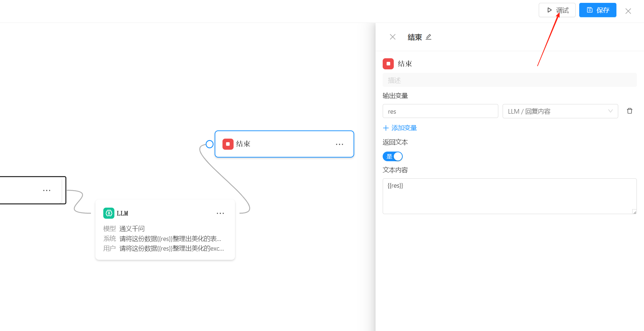The width and height of the screenshot is (644, 331).
Task: Edit the 结束 panel title with pencil icon
Action: pyautogui.click(x=428, y=37)
